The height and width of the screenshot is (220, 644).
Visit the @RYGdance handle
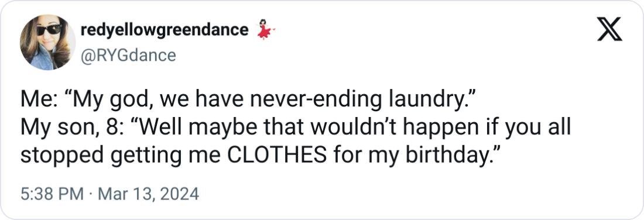point(128,55)
